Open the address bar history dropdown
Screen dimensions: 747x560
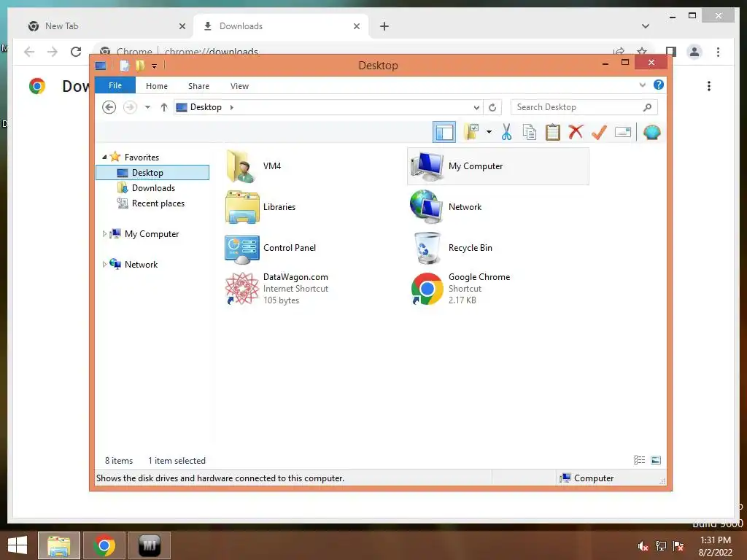coord(476,108)
